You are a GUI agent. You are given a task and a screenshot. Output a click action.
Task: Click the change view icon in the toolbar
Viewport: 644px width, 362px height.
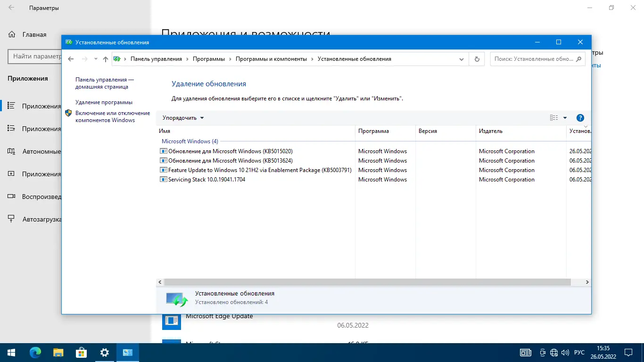tap(554, 118)
